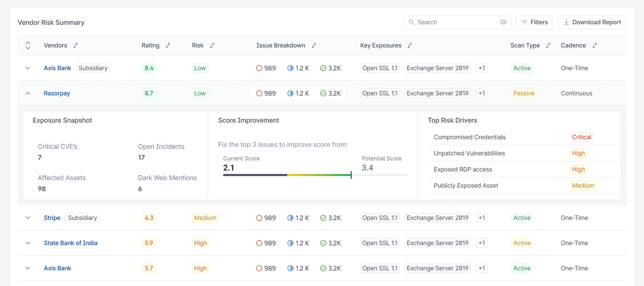Click green resolved icon in Stripe row
This screenshot has width=644, height=286.
click(323, 218)
